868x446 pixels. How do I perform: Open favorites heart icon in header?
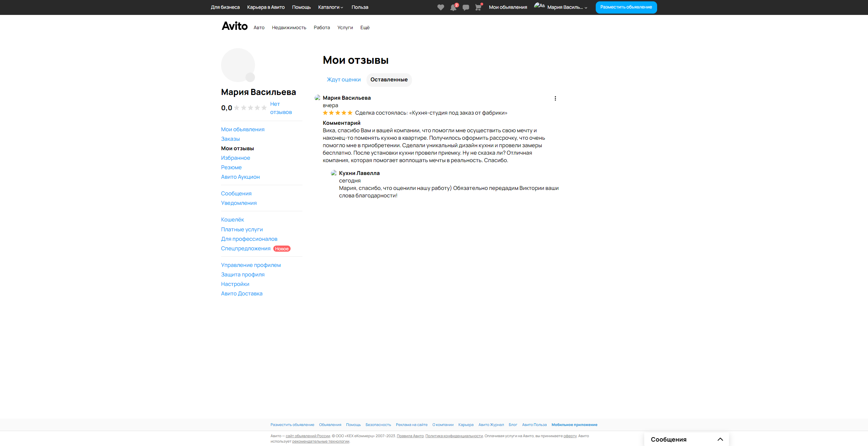(x=440, y=7)
